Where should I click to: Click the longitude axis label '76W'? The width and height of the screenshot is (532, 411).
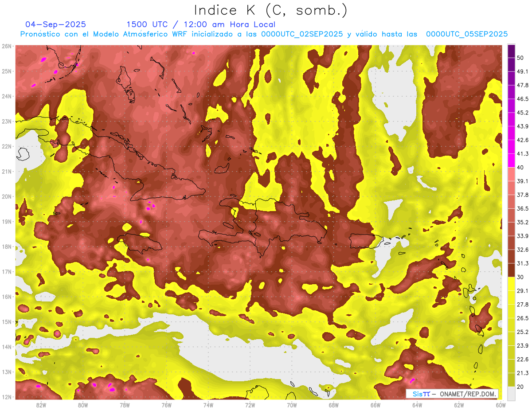click(166, 405)
